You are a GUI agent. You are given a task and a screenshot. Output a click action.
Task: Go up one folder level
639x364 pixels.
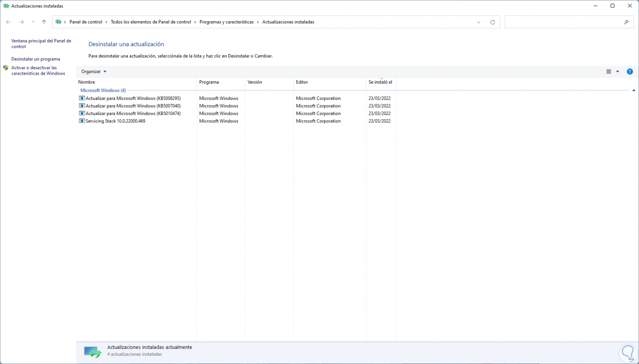pyautogui.click(x=44, y=22)
